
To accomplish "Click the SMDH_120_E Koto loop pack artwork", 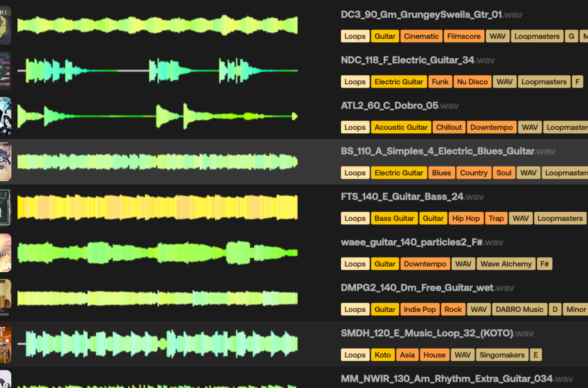I will (5, 344).
